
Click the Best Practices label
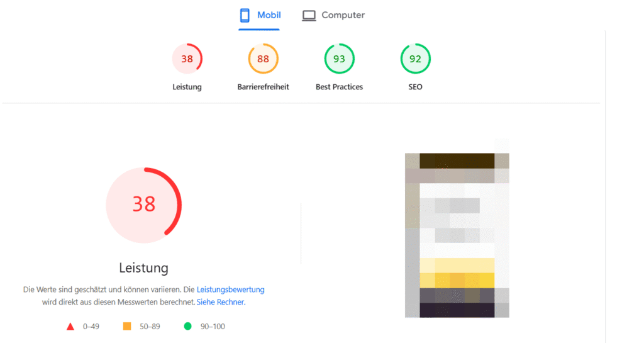click(x=339, y=87)
